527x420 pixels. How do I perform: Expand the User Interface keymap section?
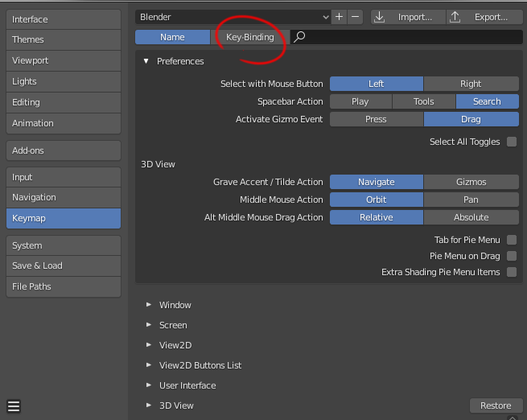(149, 385)
